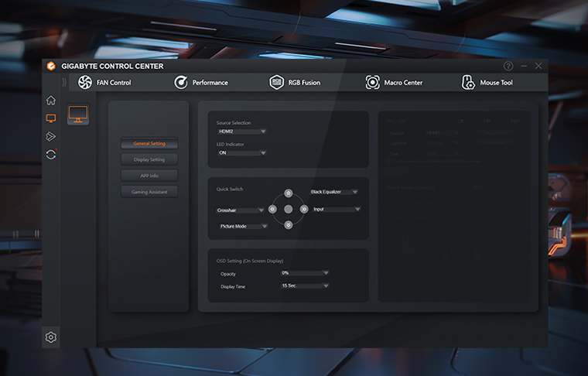Open the Crosshair quick switch dropdown
588x376 pixels.
pyautogui.click(x=240, y=210)
